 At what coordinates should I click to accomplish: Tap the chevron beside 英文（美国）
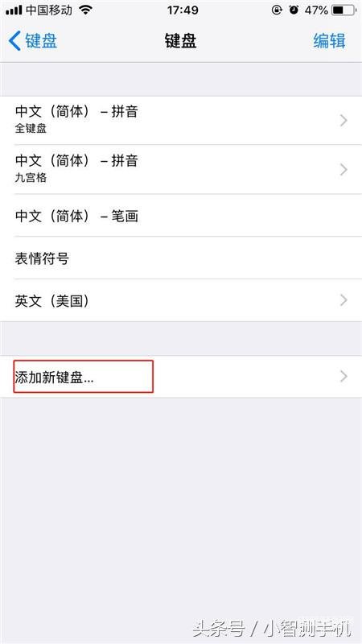pos(344,300)
